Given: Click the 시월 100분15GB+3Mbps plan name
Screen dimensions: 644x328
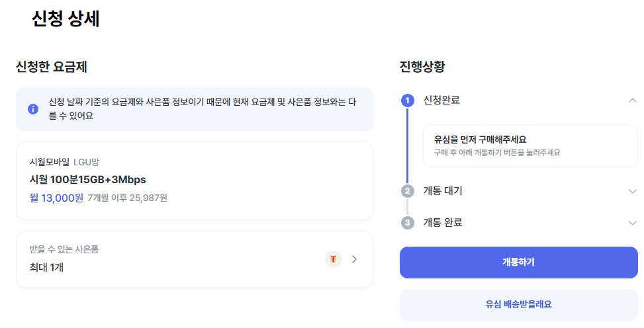Looking at the screenshot, I should [87, 180].
